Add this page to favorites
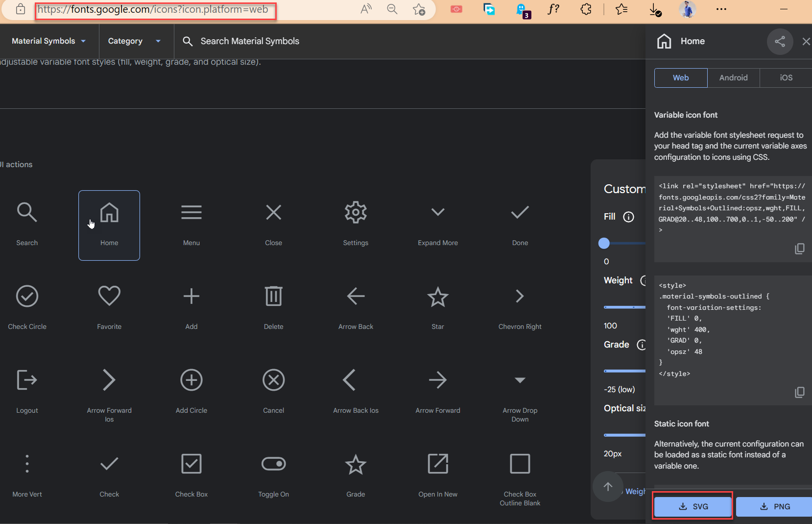The width and height of the screenshot is (812, 524). click(419, 9)
